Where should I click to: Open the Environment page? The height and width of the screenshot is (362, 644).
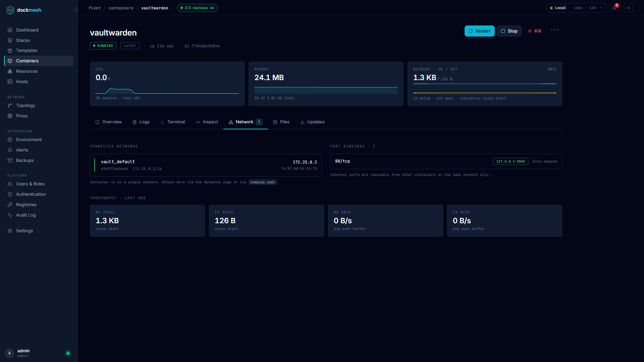pyautogui.click(x=39, y=139)
